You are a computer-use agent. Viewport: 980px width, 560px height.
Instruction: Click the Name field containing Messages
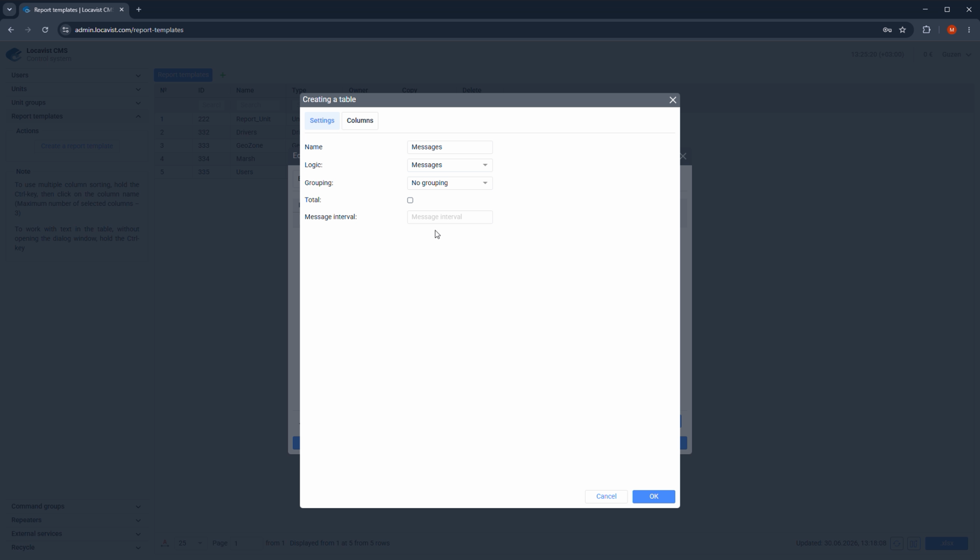tap(450, 147)
